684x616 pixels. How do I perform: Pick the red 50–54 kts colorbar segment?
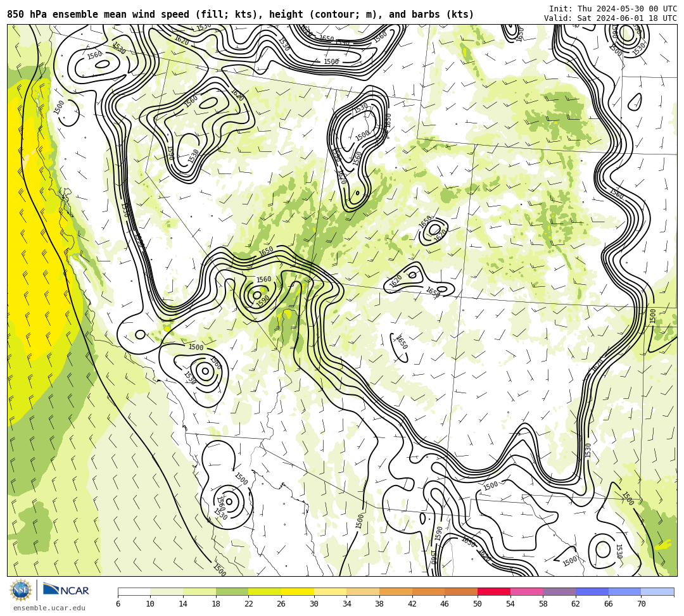click(494, 591)
